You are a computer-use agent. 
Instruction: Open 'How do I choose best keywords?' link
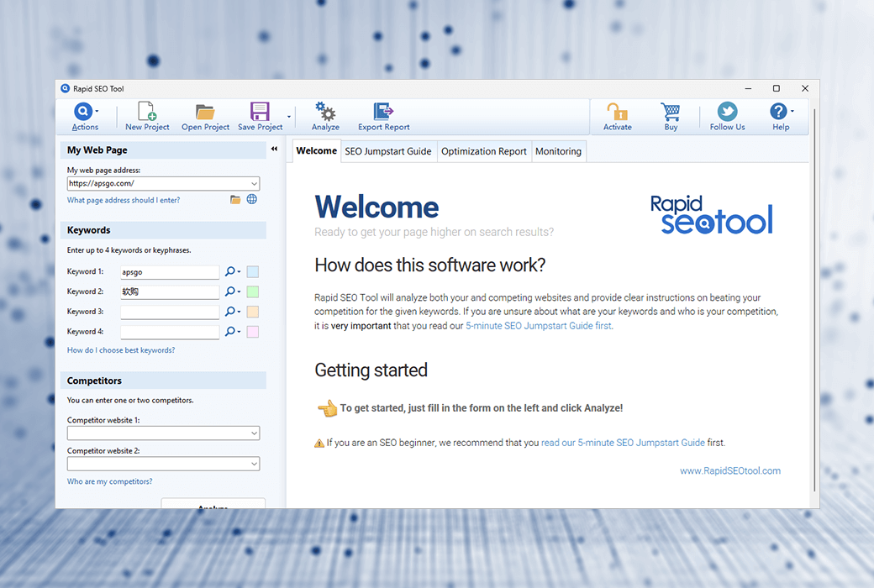[x=121, y=350]
